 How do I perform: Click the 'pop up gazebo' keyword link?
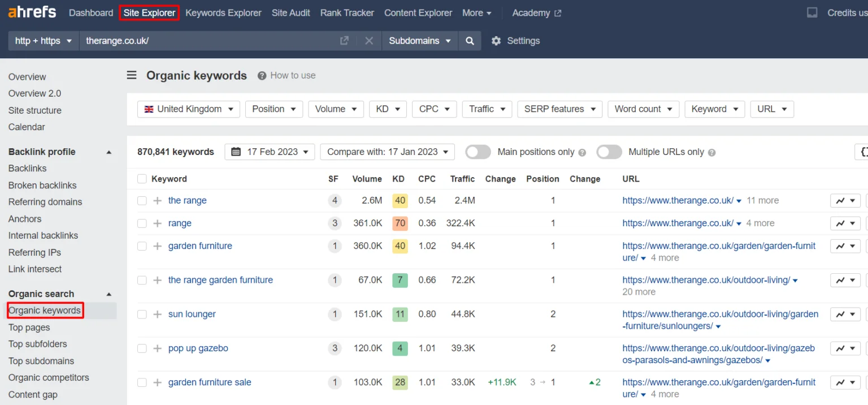[198, 348]
